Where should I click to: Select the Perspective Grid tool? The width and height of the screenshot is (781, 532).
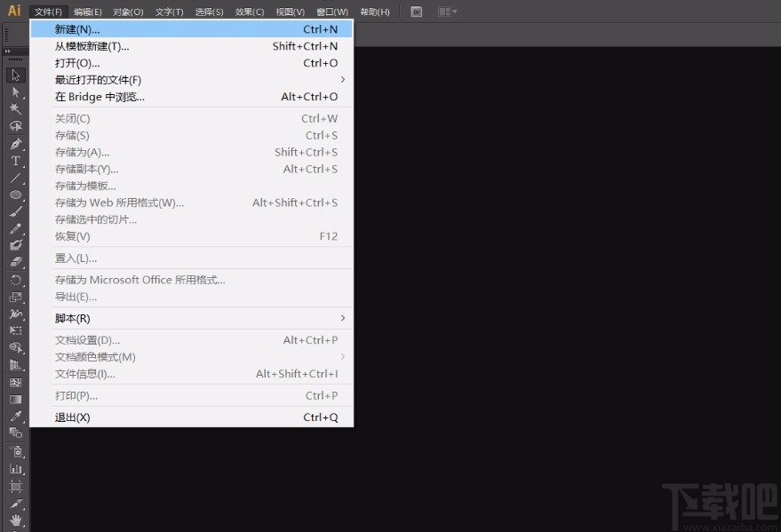[x=15, y=365]
